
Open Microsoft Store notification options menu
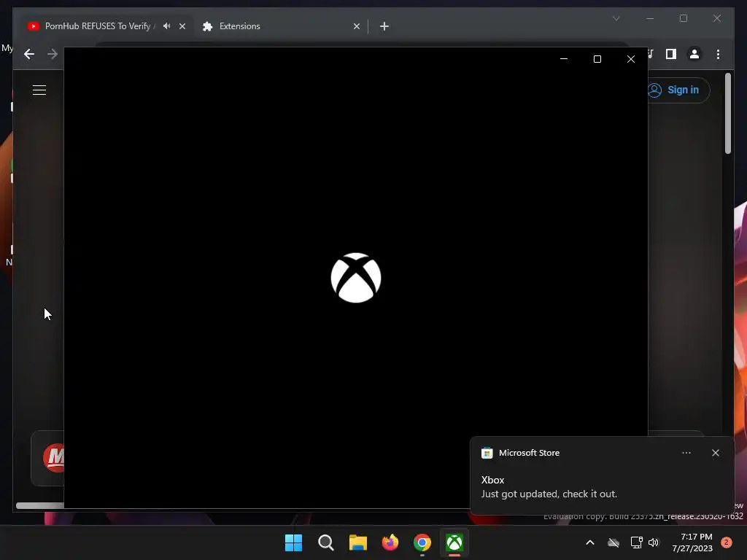pyautogui.click(x=686, y=453)
